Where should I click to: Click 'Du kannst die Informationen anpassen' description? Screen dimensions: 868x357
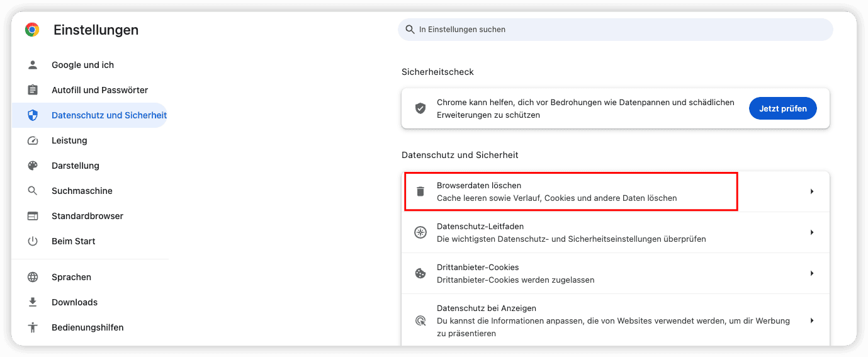(613, 327)
